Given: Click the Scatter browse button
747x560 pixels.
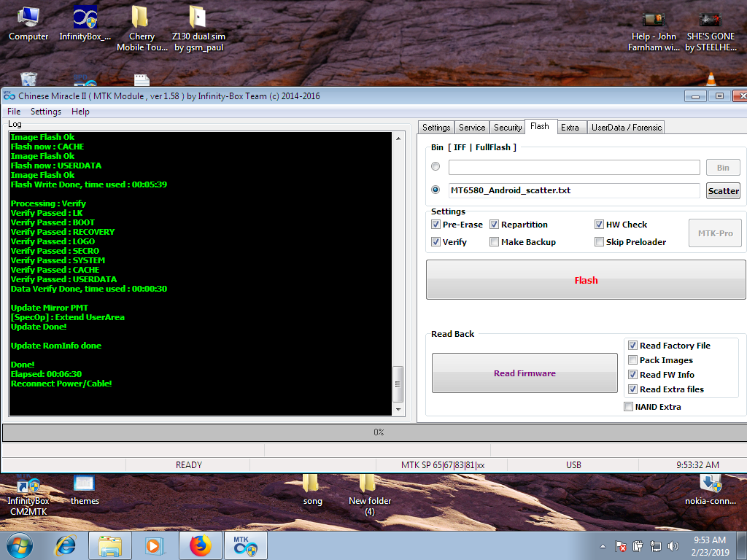Looking at the screenshot, I should tap(723, 190).
